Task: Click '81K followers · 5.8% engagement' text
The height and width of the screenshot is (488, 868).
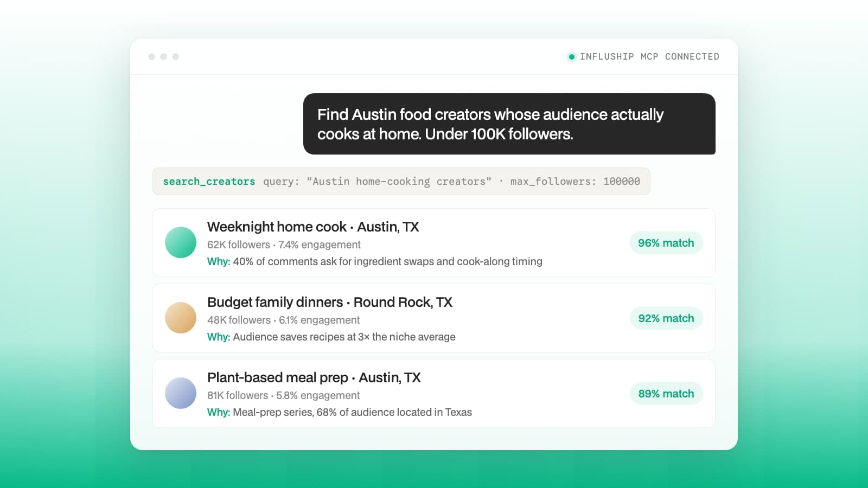Action: click(x=283, y=395)
